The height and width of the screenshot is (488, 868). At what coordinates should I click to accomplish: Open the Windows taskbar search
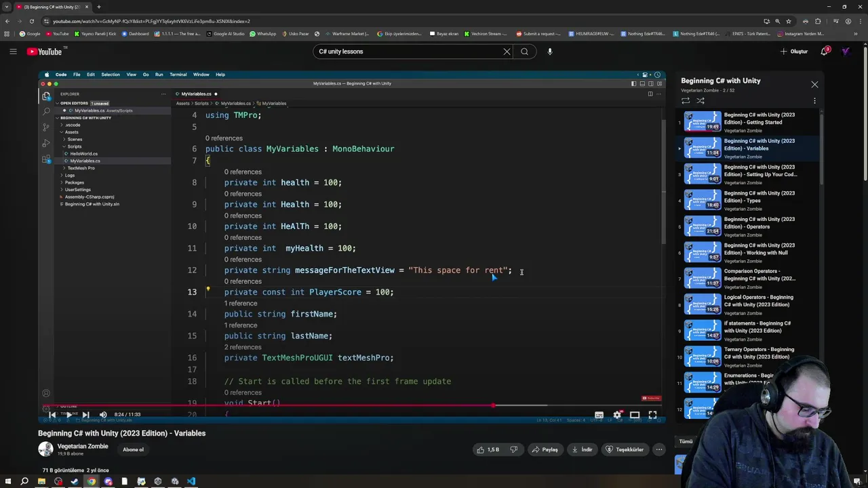[24, 481]
